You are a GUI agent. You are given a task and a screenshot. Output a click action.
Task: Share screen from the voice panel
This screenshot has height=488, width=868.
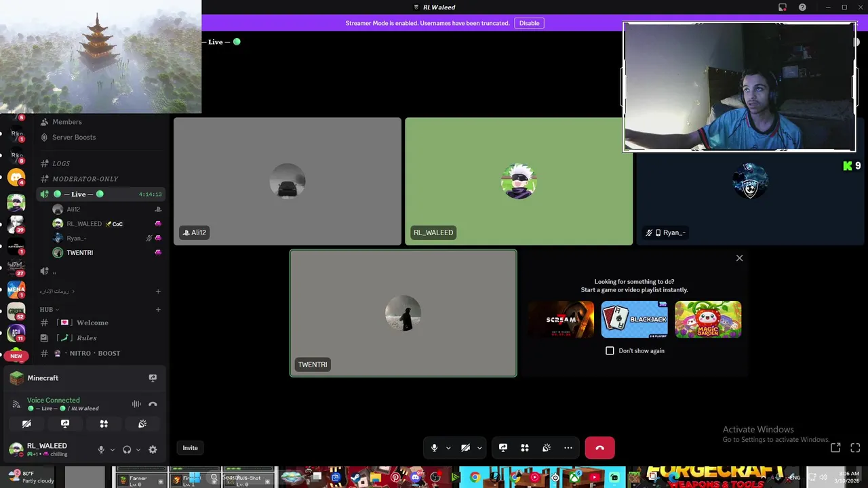[x=65, y=424]
